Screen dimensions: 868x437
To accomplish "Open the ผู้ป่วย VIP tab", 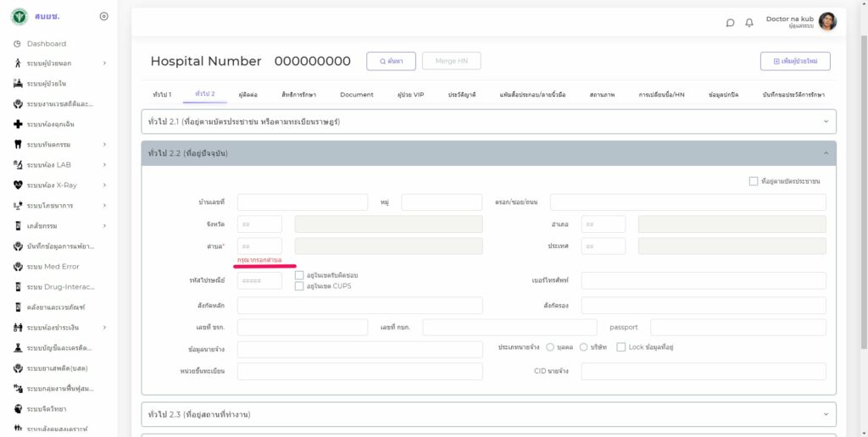I will coord(410,95).
